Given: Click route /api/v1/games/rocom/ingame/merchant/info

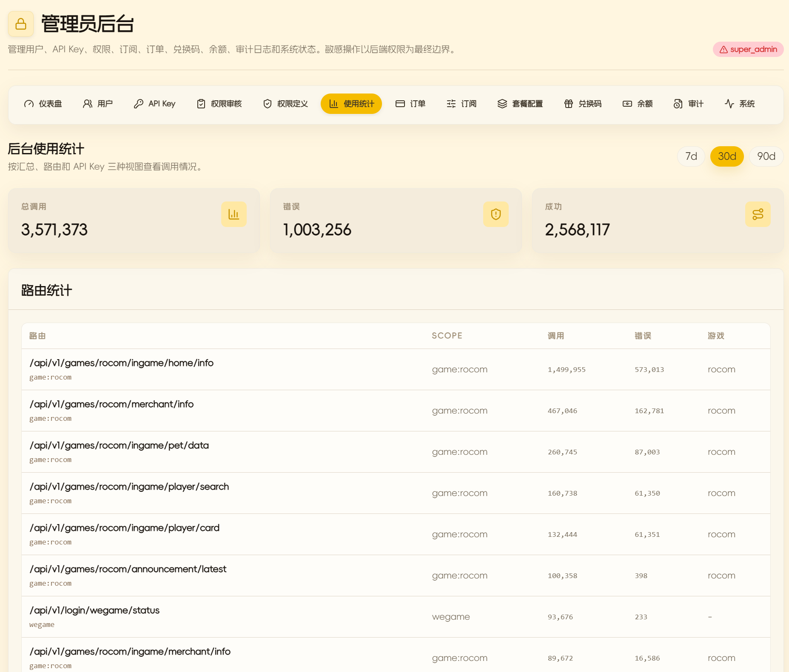Looking at the screenshot, I should pyautogui.click(x=130, y=652).
